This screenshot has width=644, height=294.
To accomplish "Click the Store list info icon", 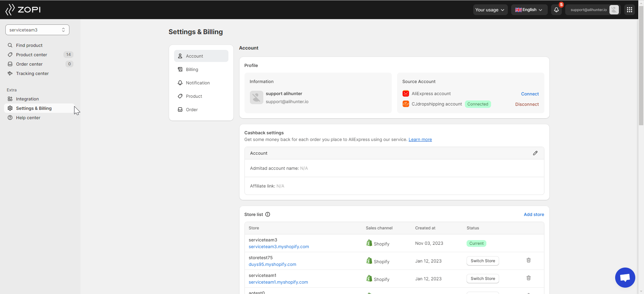I will (268, 215).
